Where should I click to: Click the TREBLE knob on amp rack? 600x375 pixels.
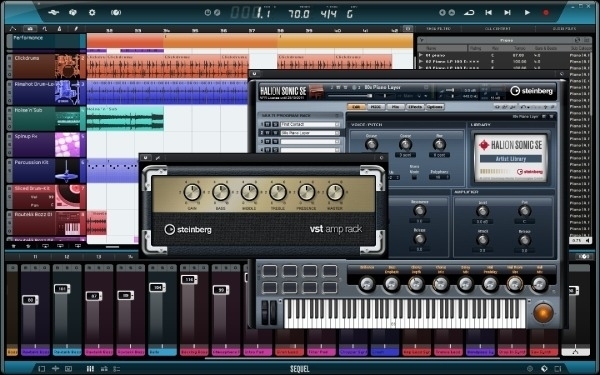pos(278,192)
